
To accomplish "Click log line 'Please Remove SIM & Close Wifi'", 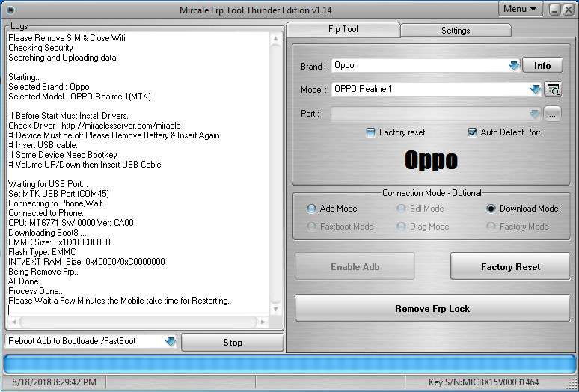I will pos(67,38).
